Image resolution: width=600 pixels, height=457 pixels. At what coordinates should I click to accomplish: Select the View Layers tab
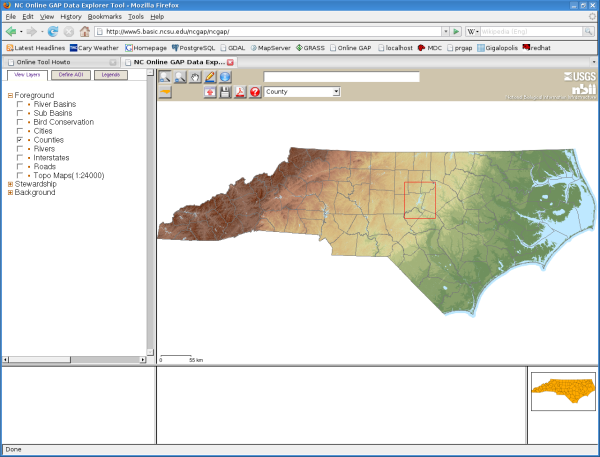[27, 75]
